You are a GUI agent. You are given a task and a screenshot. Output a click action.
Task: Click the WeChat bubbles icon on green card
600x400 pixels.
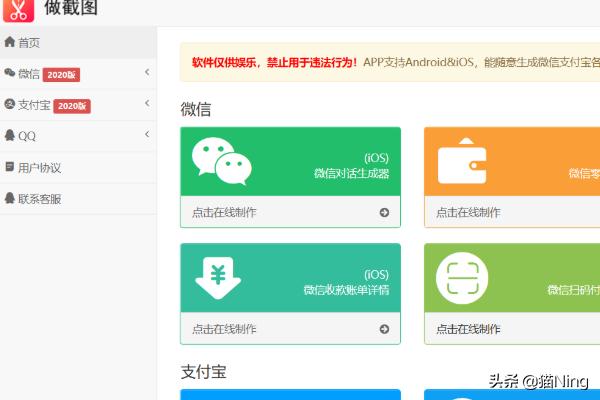[222, 161]
